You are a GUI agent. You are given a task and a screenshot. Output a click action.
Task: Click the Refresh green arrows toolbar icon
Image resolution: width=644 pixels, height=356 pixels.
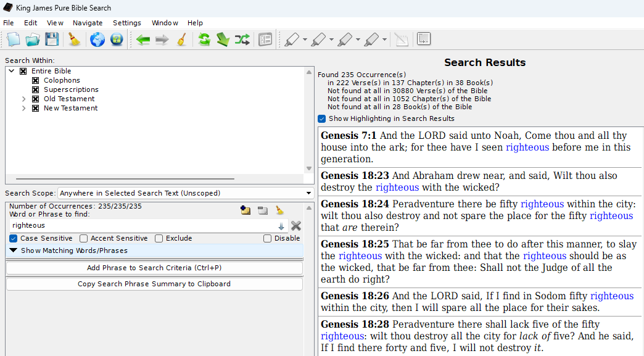204,39
